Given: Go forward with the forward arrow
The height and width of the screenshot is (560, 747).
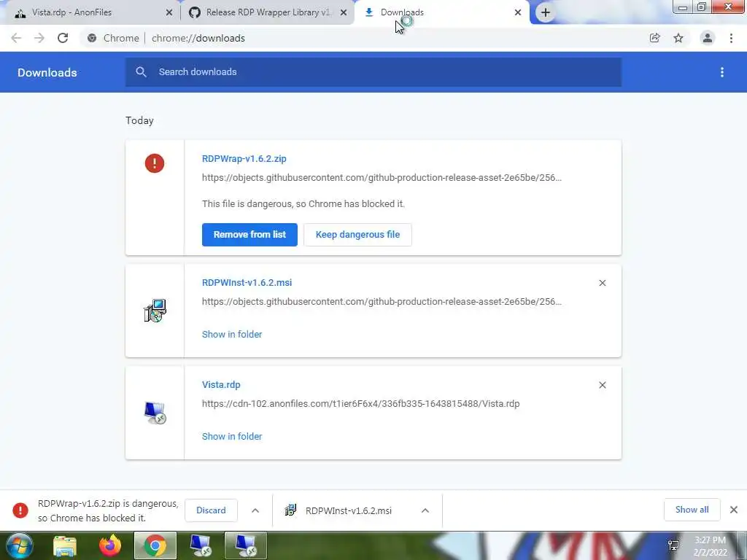Looking at the screenshot, I should (x=39, y=38).
